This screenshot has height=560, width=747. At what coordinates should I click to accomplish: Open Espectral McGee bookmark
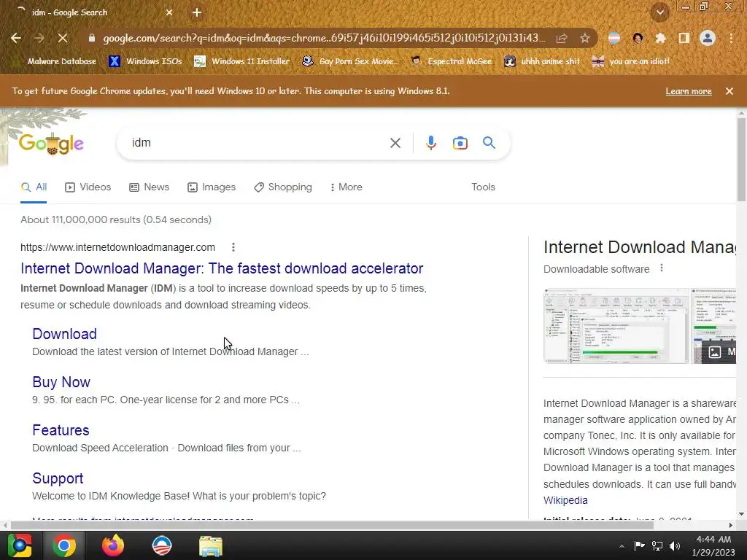(451, 61)
